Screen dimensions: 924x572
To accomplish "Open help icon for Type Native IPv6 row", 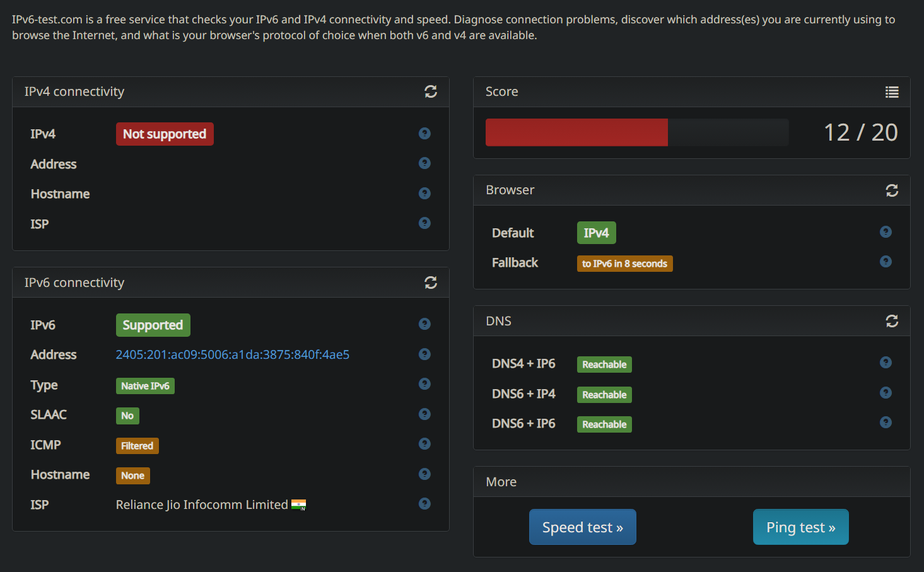I will [x=424, y=383].
